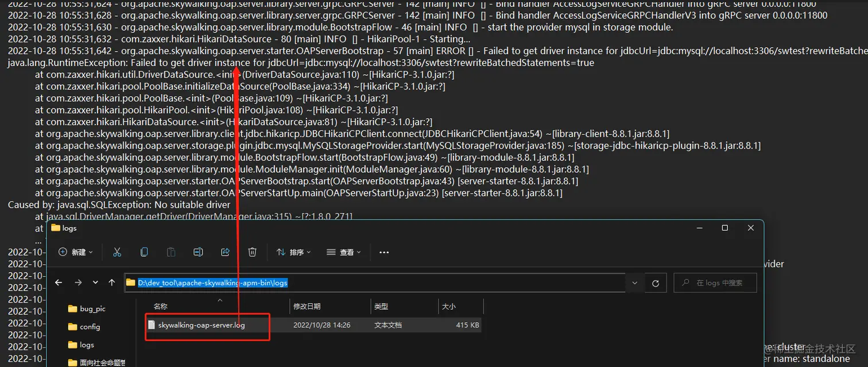The height and width of the screenshot is (367, 868).
Task: Go up one folder with up arrow
Action: [112, 283]
